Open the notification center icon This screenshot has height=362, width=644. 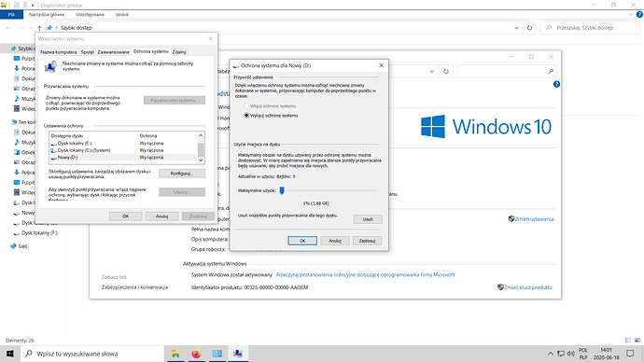[630, 354]
